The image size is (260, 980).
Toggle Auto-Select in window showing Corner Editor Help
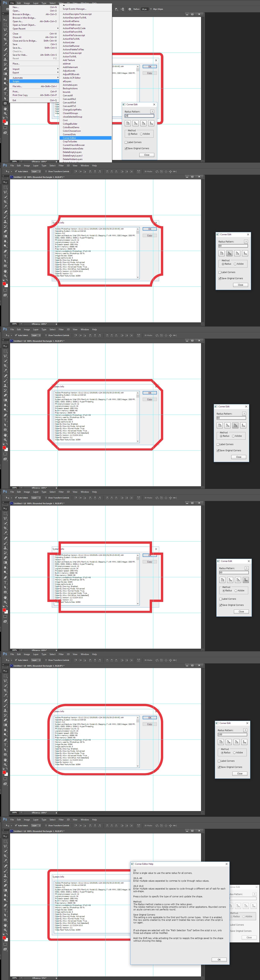tap(16, 826)
